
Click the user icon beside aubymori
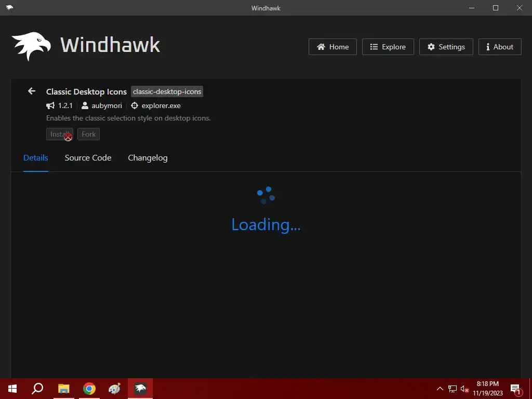85,105
